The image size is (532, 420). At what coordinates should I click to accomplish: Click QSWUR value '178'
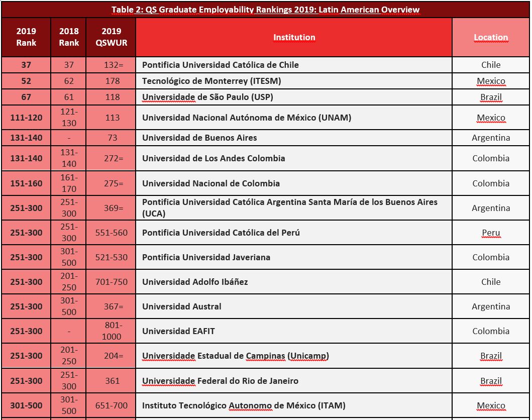111,81
